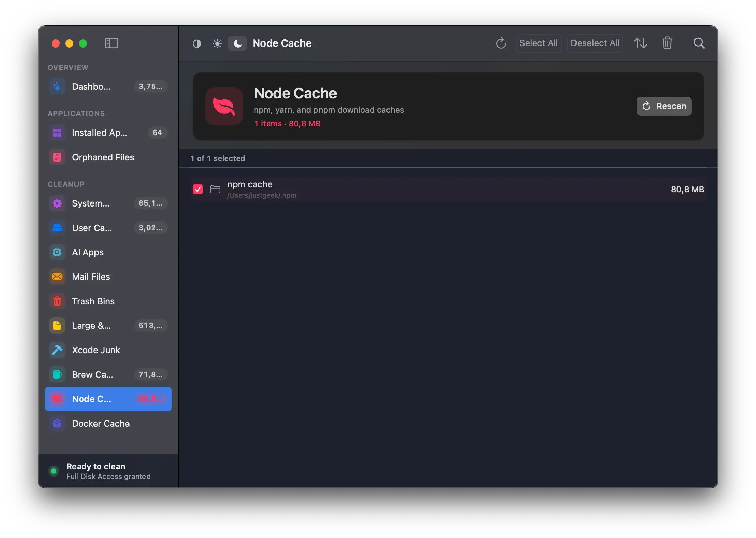Click the System 65,1... size badge
Screen dimensions: 756x538
[151, 203]
